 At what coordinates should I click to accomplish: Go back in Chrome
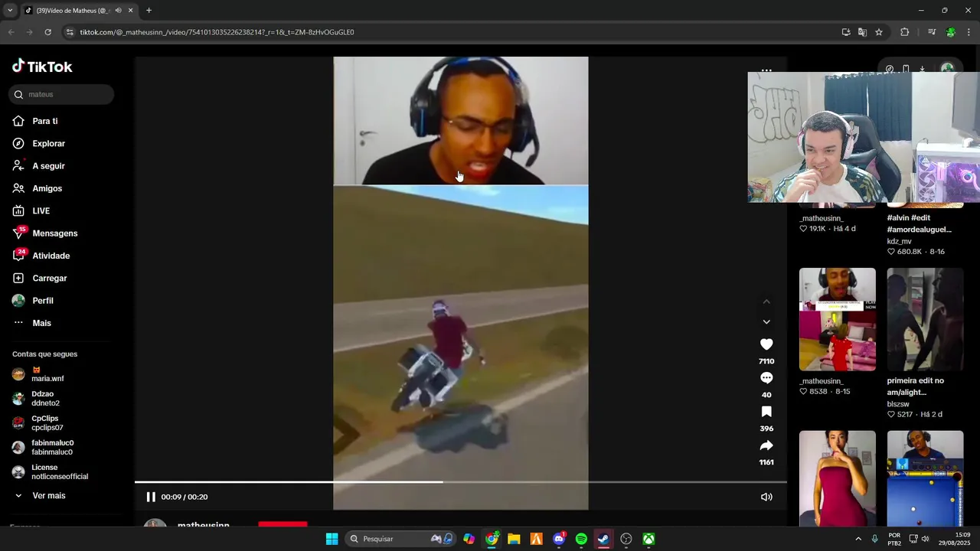11,32
